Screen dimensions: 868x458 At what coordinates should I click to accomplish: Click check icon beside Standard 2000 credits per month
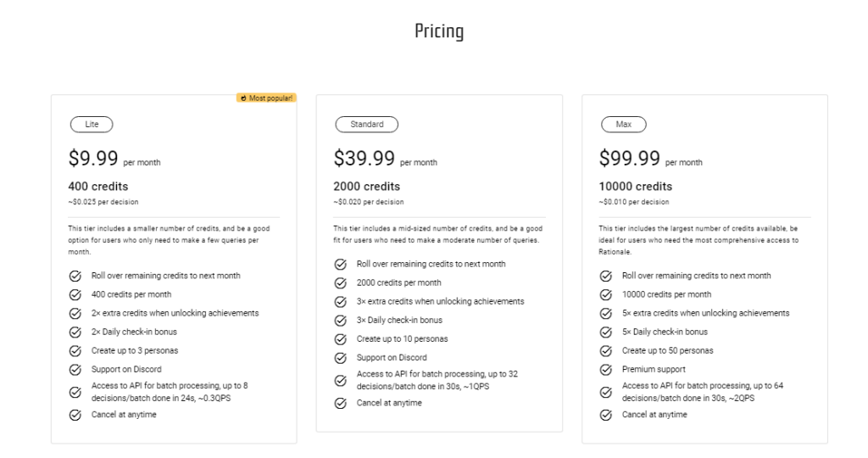[340, 283]
